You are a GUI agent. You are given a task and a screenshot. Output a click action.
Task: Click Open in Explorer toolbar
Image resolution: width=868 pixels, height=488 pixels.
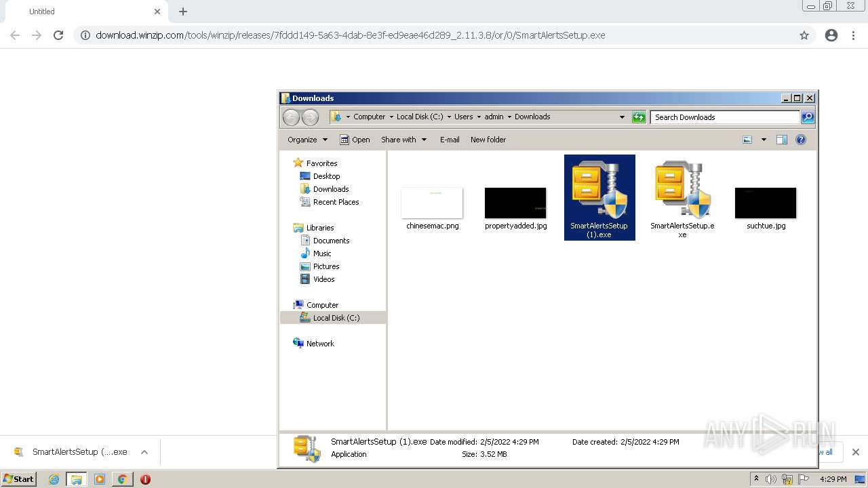click(x=355, y=140)
